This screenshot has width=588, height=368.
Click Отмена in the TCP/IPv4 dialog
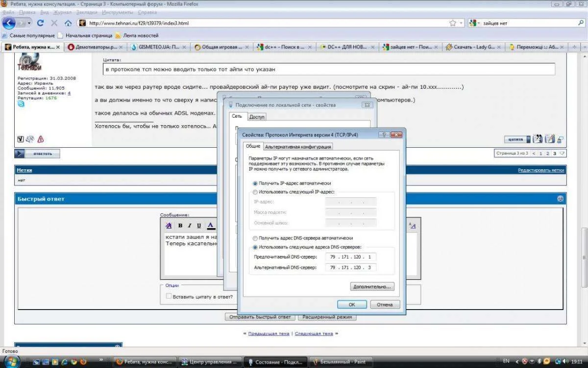tap(385, 305)
